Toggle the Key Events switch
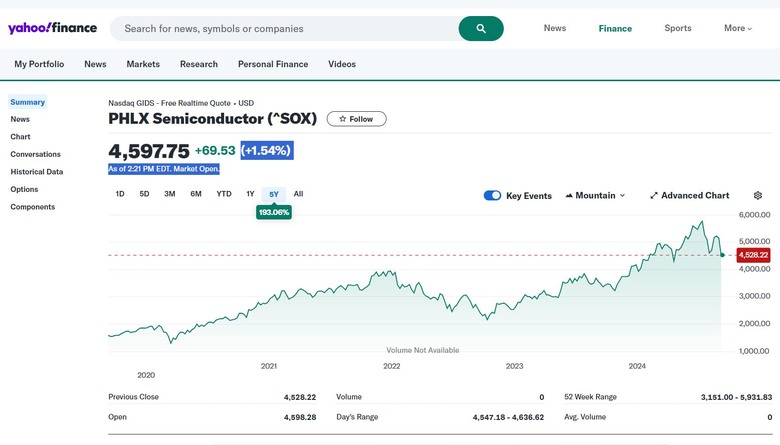This screenshot has width=780, height=445. pyautogui.click(x=492, y=195)
